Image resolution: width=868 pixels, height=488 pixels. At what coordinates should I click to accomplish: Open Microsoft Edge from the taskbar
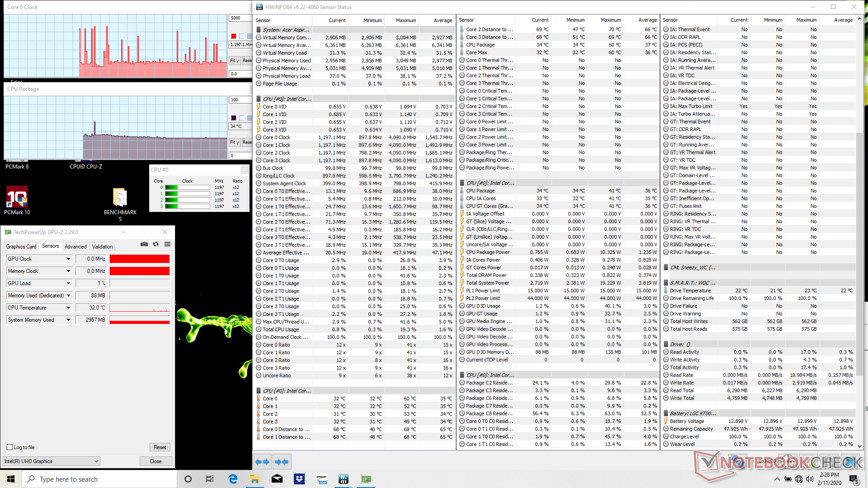pyautogui.click(x=233, y=479)
